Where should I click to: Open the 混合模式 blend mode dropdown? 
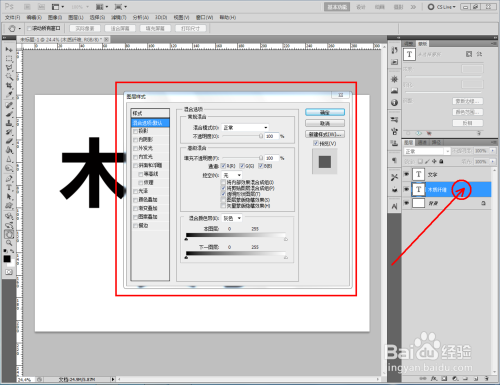tap(245, 127)
